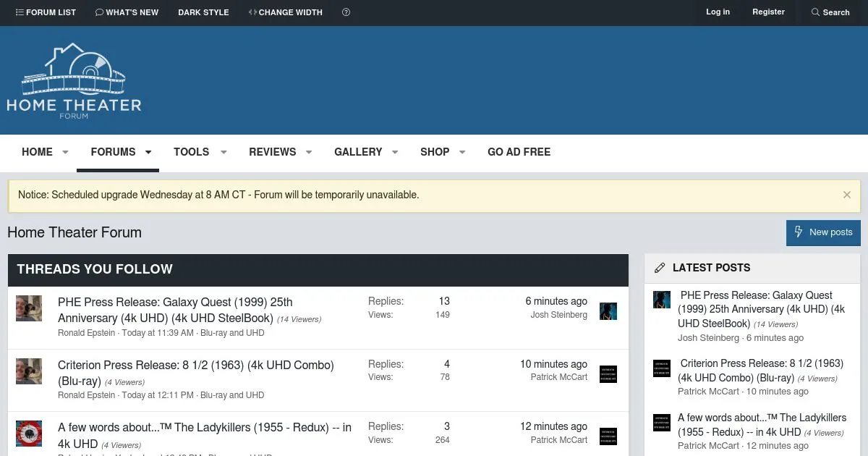Open the REVIEWS nav tab
This screenshot has width=868, height=456.
(273, 152)
